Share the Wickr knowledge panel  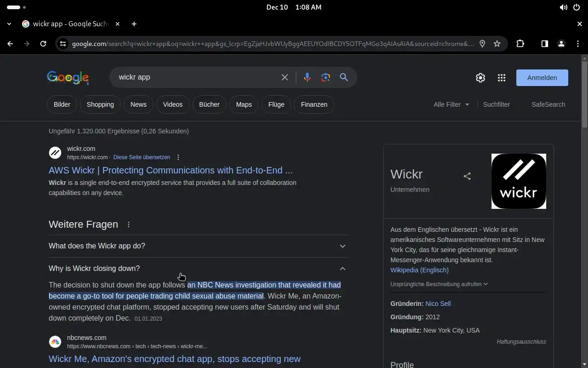tap(467, 176)
